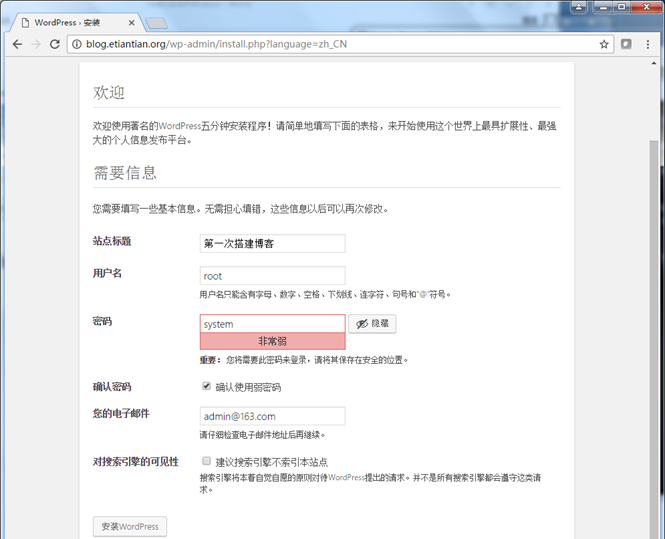Edit the 站点标题 field

click(272, 243)
